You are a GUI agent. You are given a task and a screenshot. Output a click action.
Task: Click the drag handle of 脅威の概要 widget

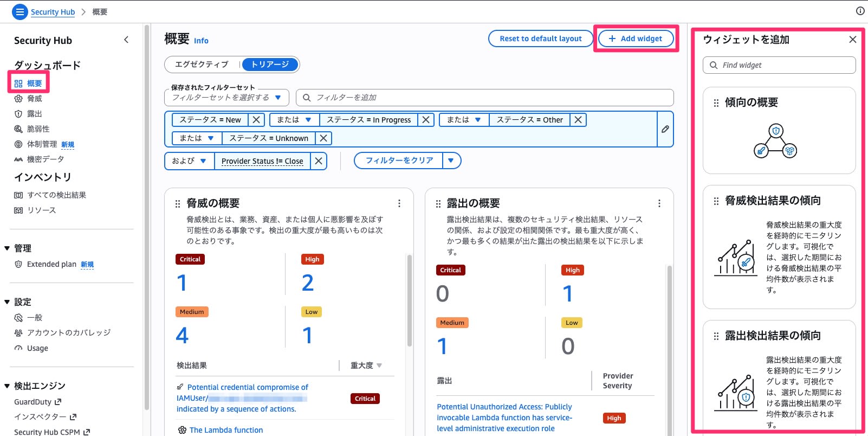coord(178,204)
